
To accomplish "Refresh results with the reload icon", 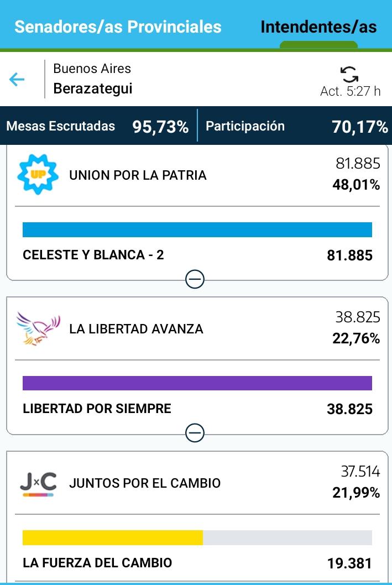I will click(x=349, y=74).
